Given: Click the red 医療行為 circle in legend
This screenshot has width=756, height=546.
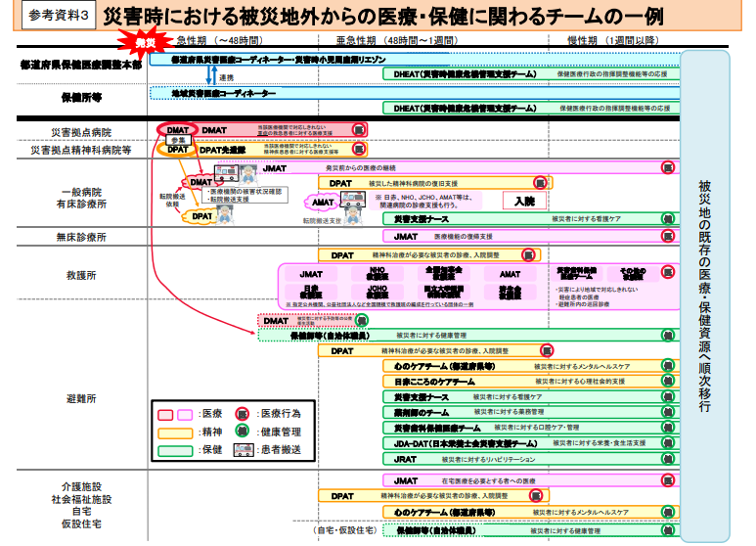Looking at the screenshot, I should (242, 414).
